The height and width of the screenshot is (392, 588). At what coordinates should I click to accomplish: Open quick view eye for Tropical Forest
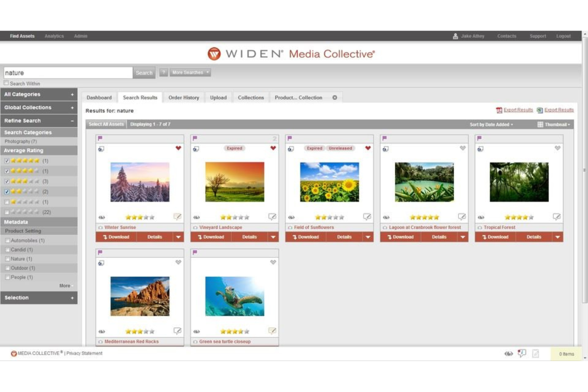click(x=481, y=217)
